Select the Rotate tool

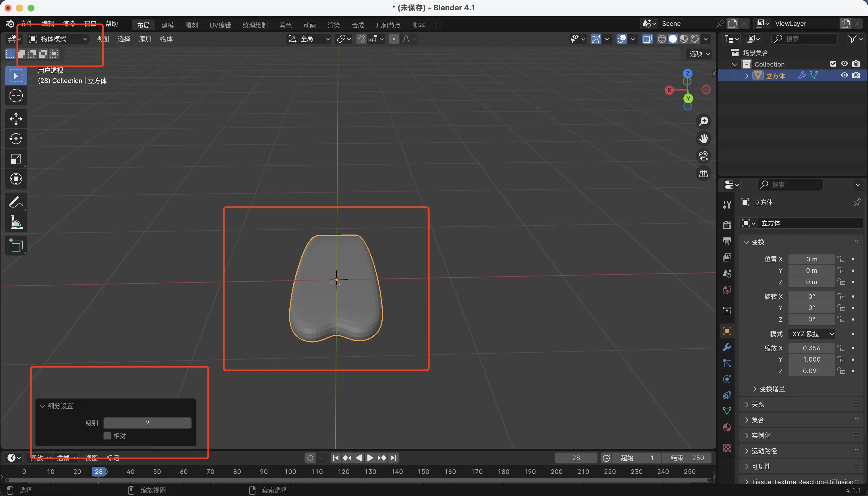[16, 139]
